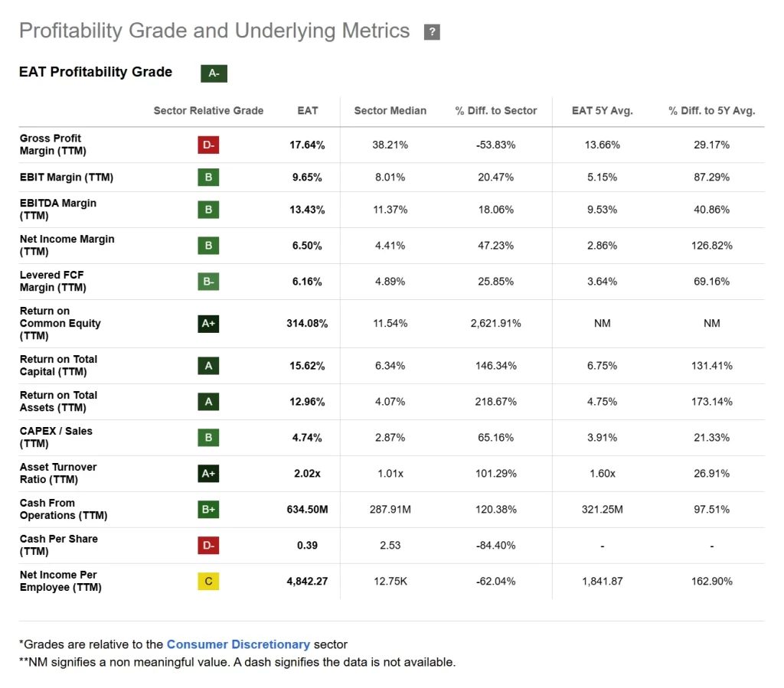Click the Sector Relative Grade column header
Image resolution: width=784 pixels, height=688 pixels.
coord(208,111)
